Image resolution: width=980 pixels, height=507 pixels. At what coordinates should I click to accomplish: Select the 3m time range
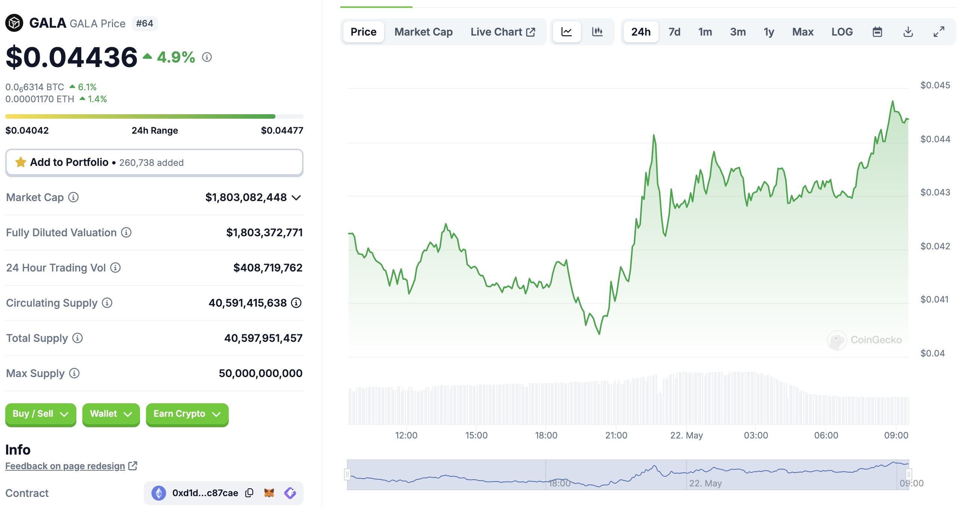click(x=738, y=32)
